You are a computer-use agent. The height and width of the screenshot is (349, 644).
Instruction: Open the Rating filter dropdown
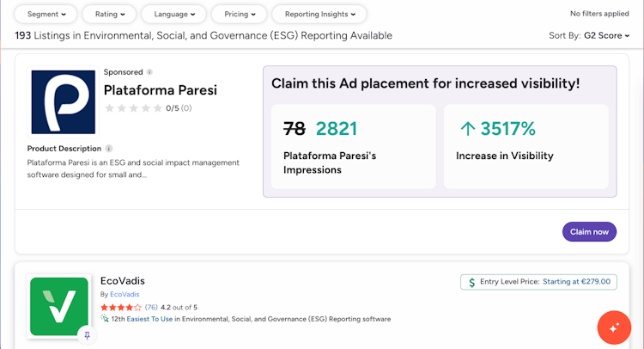point(109,15)
